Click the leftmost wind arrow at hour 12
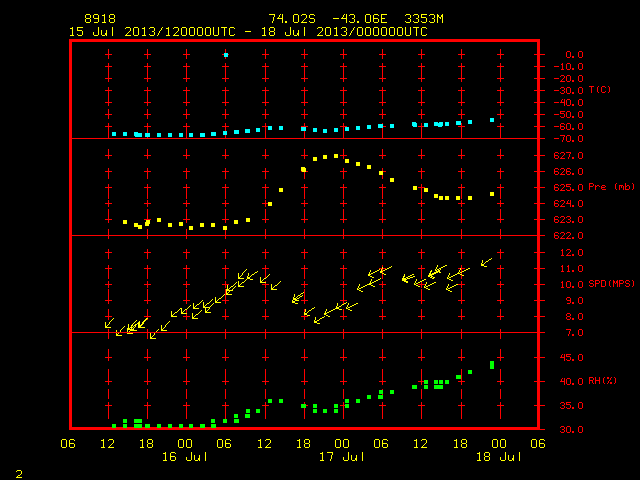The width and height of the screenshot is (640, 480). click(x=109, y=323)
